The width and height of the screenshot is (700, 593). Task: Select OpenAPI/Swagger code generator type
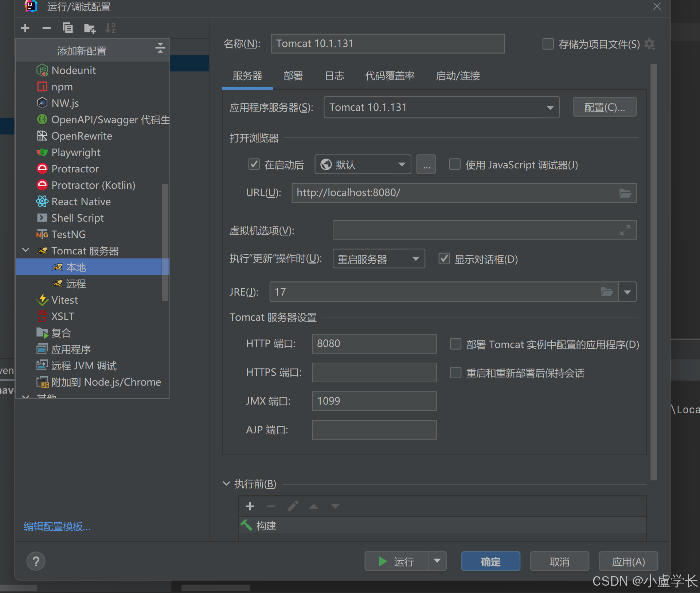[93, 119]
